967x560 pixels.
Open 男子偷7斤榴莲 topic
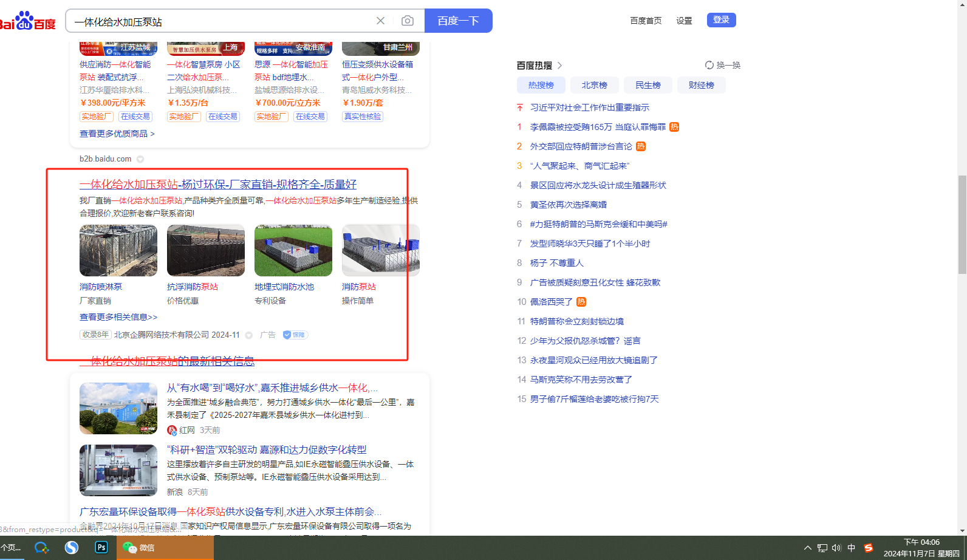click(595, 399)
